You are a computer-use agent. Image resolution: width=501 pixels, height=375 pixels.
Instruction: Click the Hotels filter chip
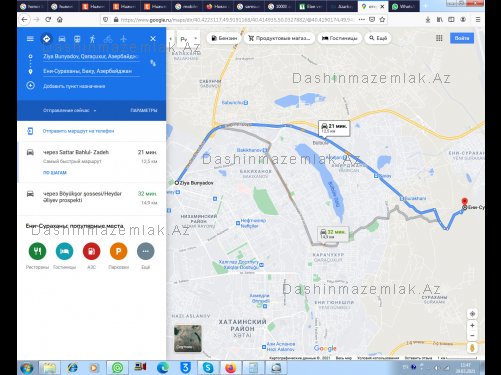point(340,38)
